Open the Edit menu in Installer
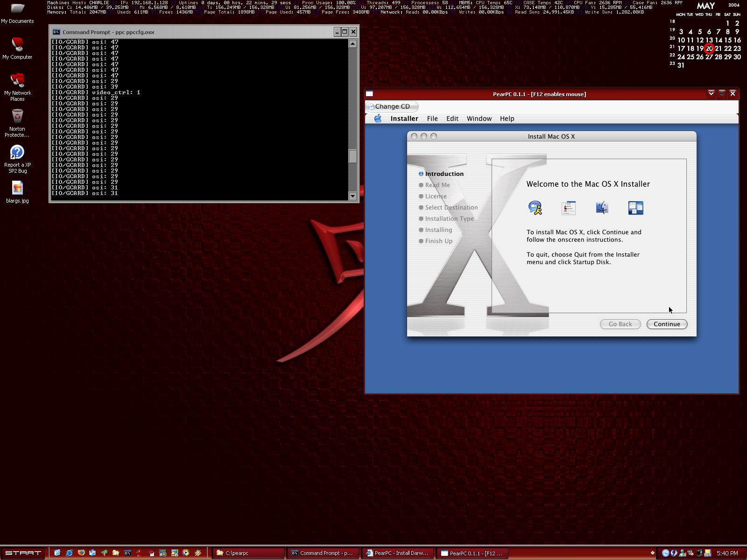747x560 pixels. (452, 119)
